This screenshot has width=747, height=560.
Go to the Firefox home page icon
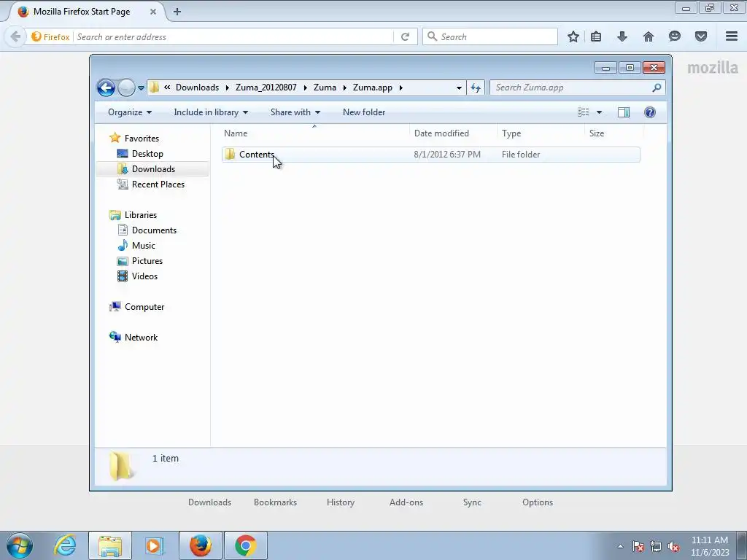(649, 36)
